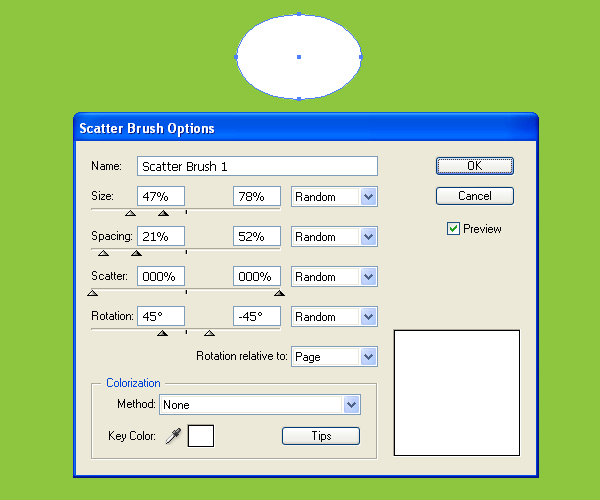Click the Spacing minimum slider handle
Image resolution: width=600 pixels, height=500 pixels.
pyautogui.click(x=103, y=253)
